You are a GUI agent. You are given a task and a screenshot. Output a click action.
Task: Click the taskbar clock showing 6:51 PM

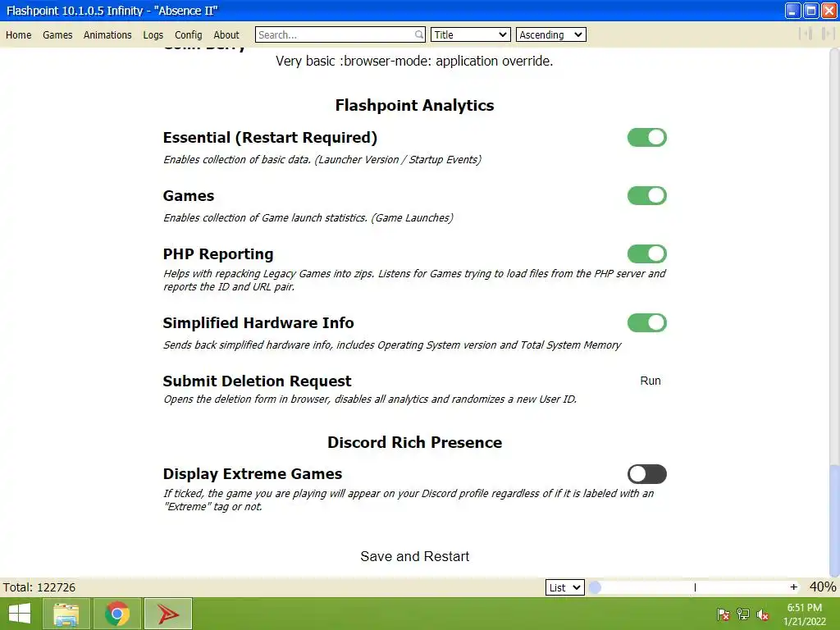click(x=804, y=614)
